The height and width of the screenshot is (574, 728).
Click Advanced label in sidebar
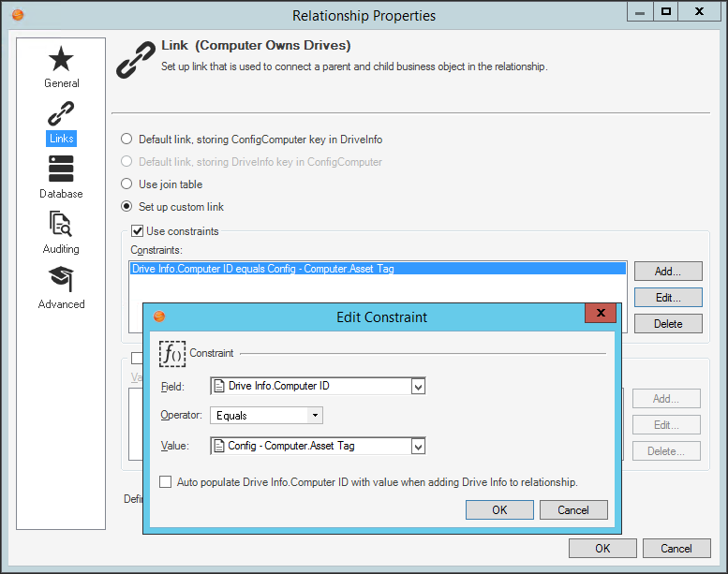click(x=61, y=304)
